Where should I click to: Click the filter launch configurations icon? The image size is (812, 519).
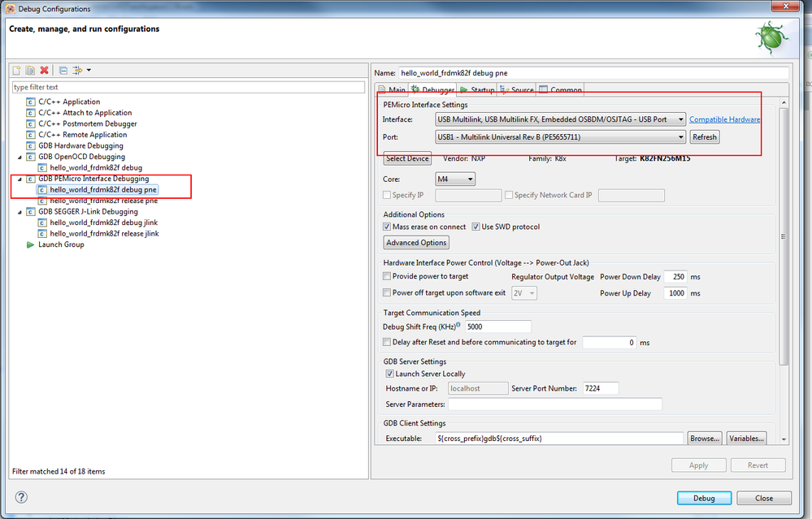coord(77,70)
